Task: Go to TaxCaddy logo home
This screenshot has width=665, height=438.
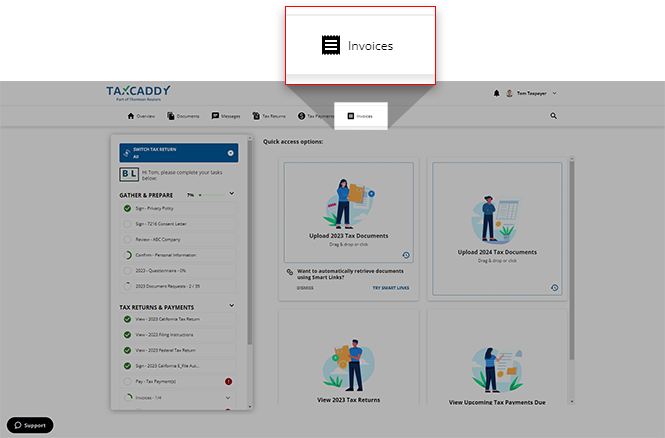Action: 138,93
